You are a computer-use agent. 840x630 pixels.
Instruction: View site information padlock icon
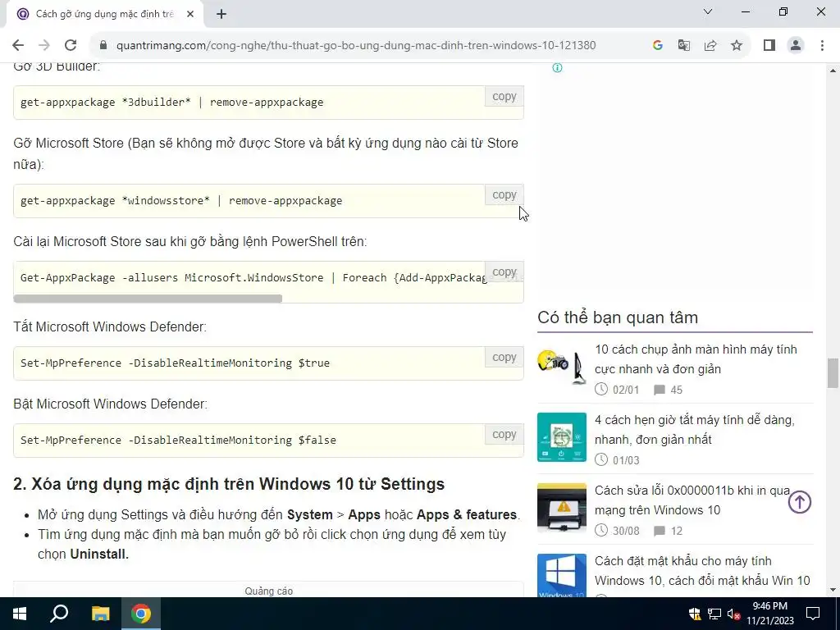click(103, 45)
